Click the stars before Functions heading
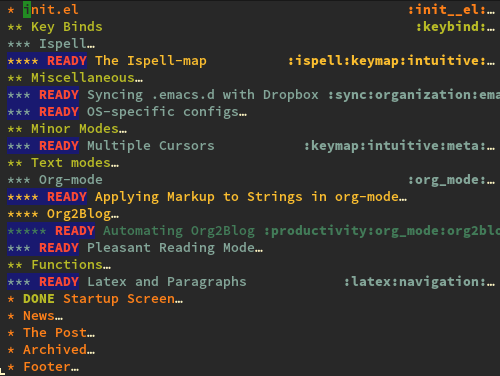Viewport: 500px width, 376px height. pos(15,265)
